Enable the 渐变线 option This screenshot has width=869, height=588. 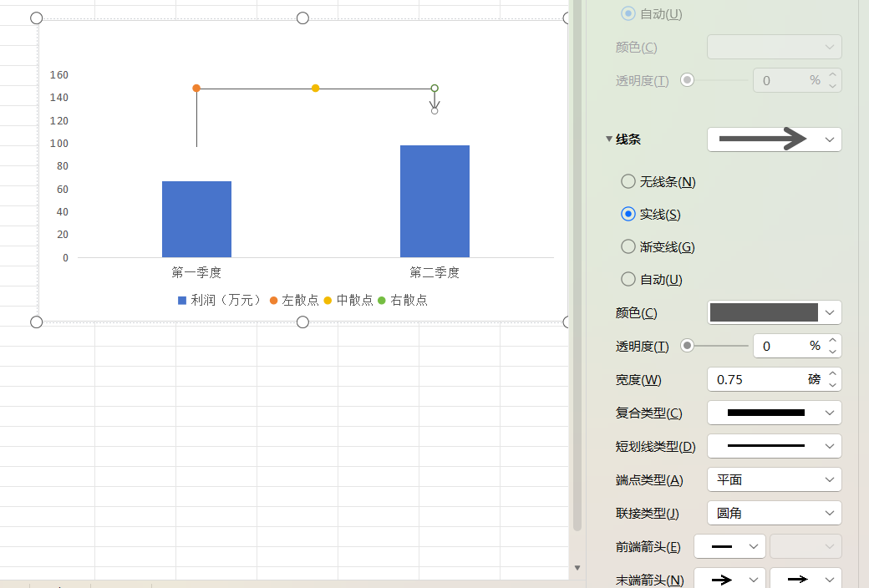click(628, 246)
